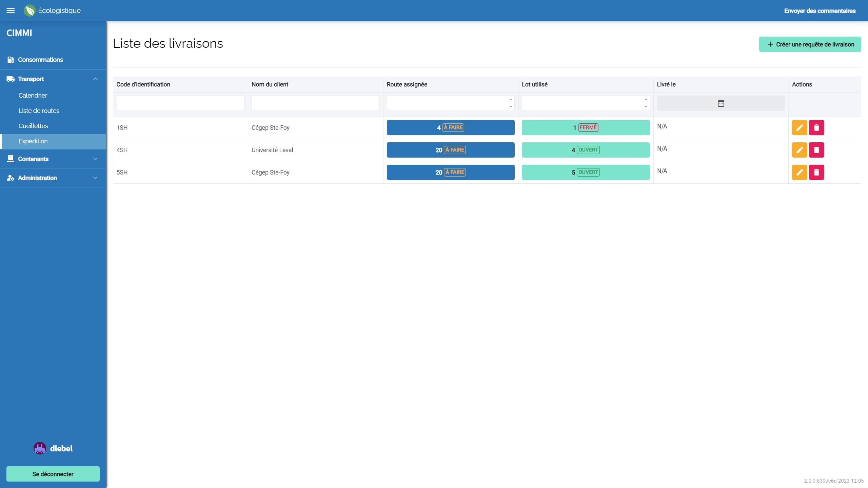
Task: Focus the Code d'identification filter field
Action: 180,103
